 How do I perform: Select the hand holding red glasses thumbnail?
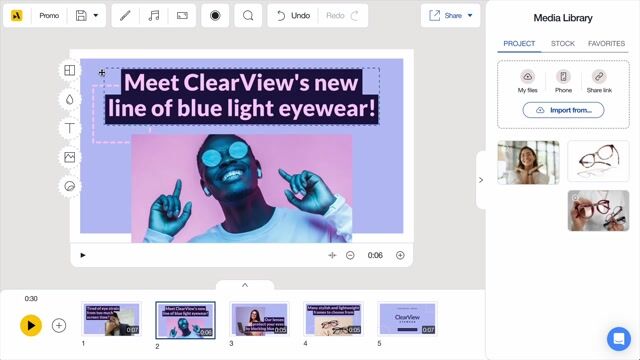(598, 211)
